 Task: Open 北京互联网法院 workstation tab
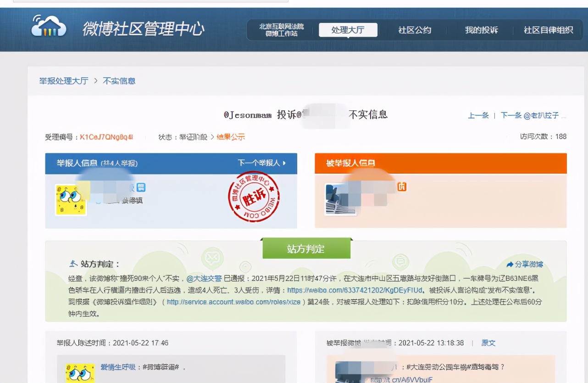coord(281,30)
